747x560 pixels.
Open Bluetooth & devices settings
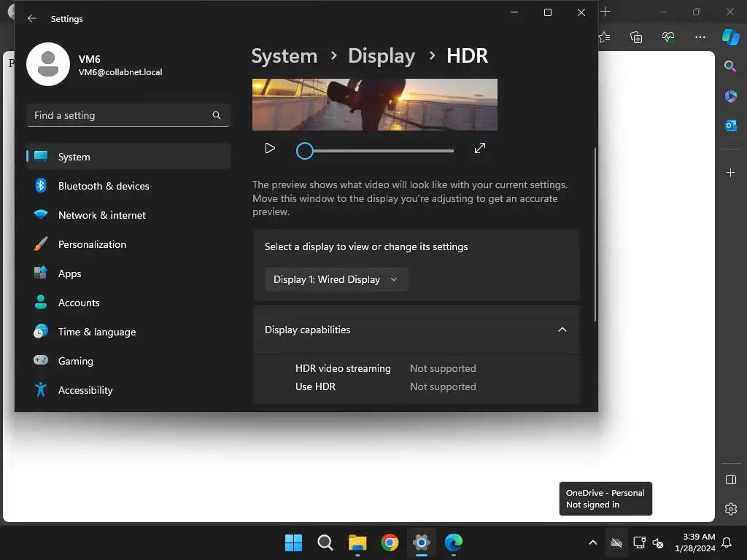128,186
